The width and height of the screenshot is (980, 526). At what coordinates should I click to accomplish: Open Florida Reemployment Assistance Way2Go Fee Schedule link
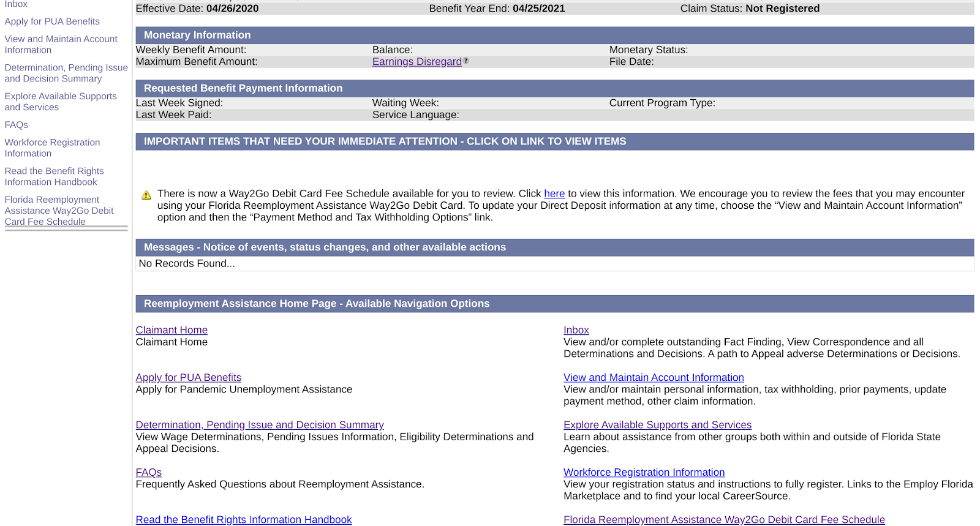[x=724, y=520]
